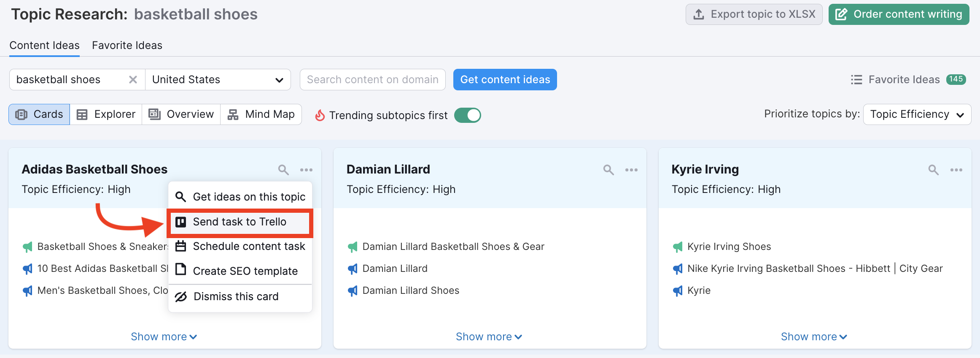Expand Show more on Damian Lillard card

click(x=489, y=336)
